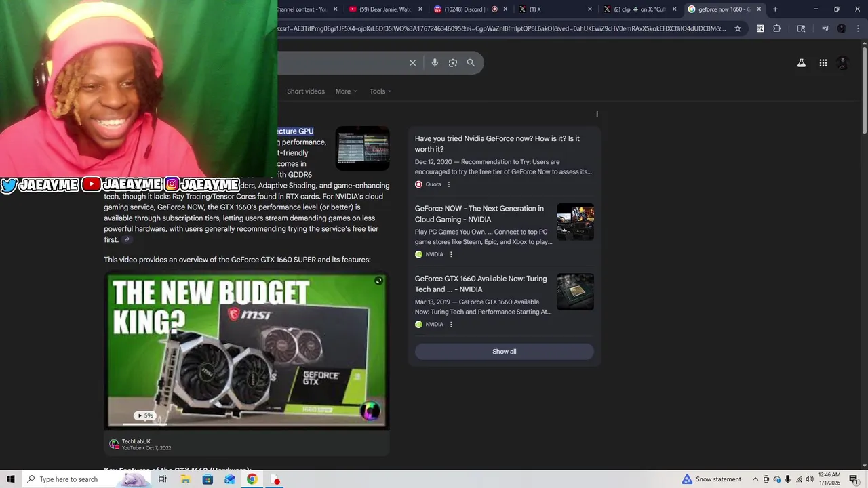868x488 pixels.
Task: Click the Show all button
Action: [x=505, y=352]
